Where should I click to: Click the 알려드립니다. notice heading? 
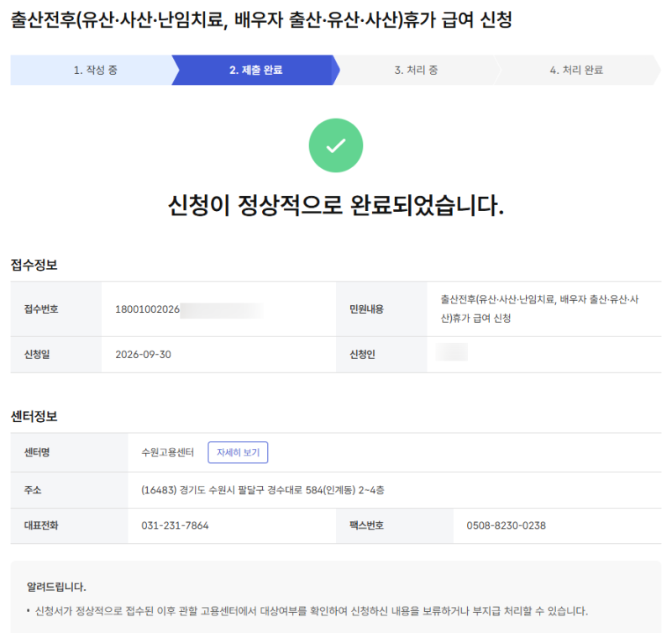[56, 587]
